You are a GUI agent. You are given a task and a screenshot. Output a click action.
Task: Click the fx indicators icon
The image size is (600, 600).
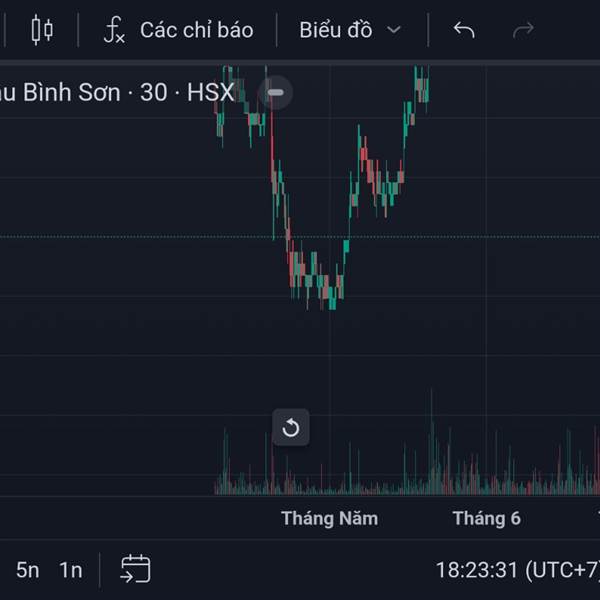[114, 30]
